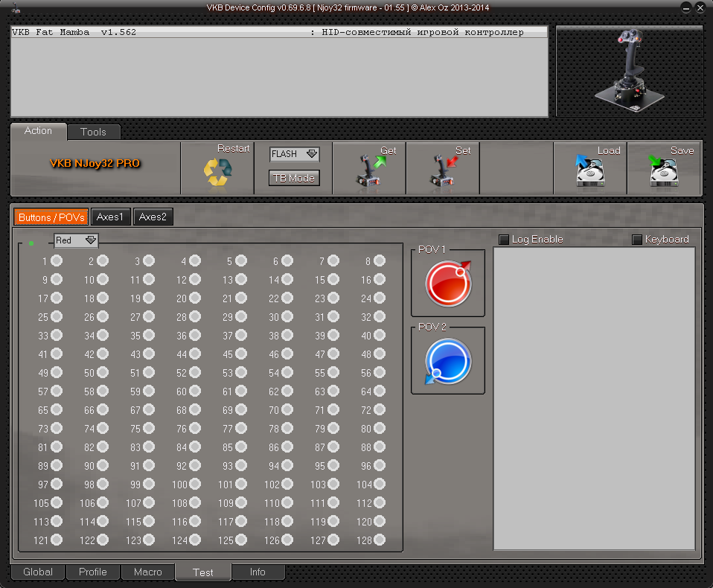Click the blue POV 2 indicator
713x588 pixels.
coord(448,361)
